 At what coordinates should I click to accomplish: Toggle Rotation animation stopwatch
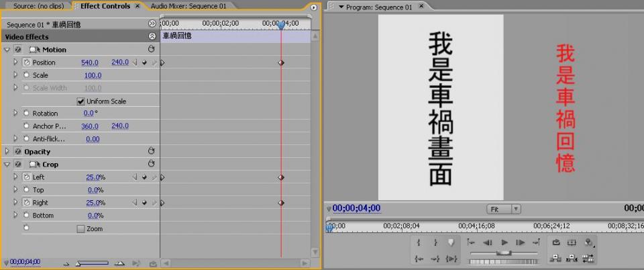(x=27, y=113)
